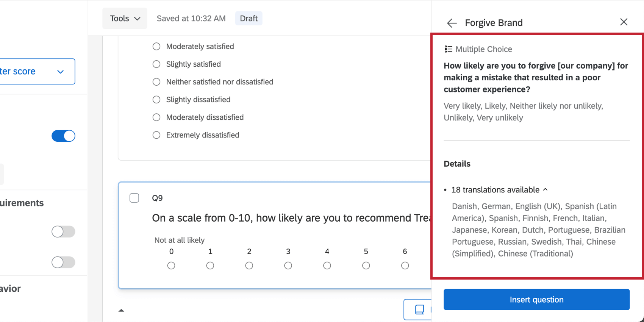This screenshot has height=322, width=644.
Task: Click the Insert question button
Action: [x=536, y=299]
